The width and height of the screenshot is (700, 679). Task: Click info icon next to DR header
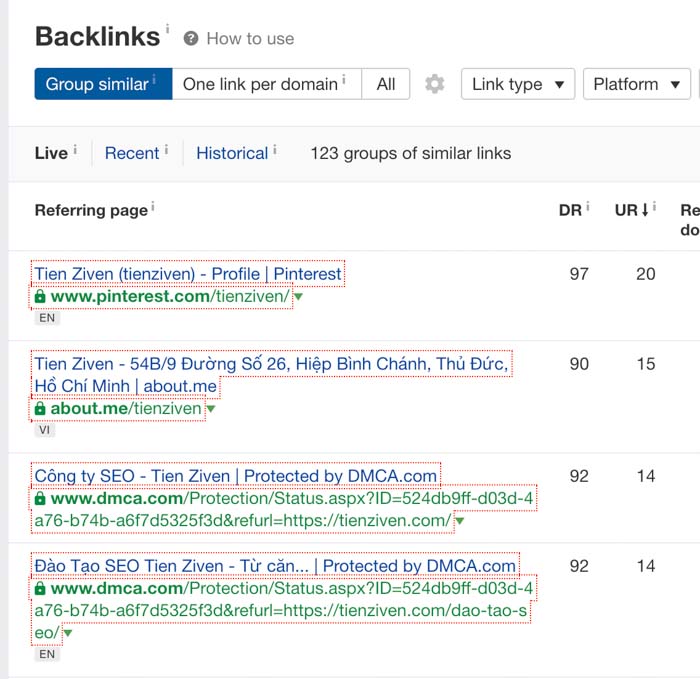(588, 206)
